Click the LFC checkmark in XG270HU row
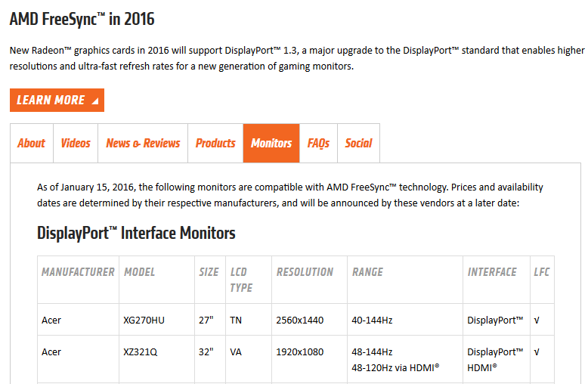This screenshot has height=384, width=588. pyautogui.click(x=537, y=321)
